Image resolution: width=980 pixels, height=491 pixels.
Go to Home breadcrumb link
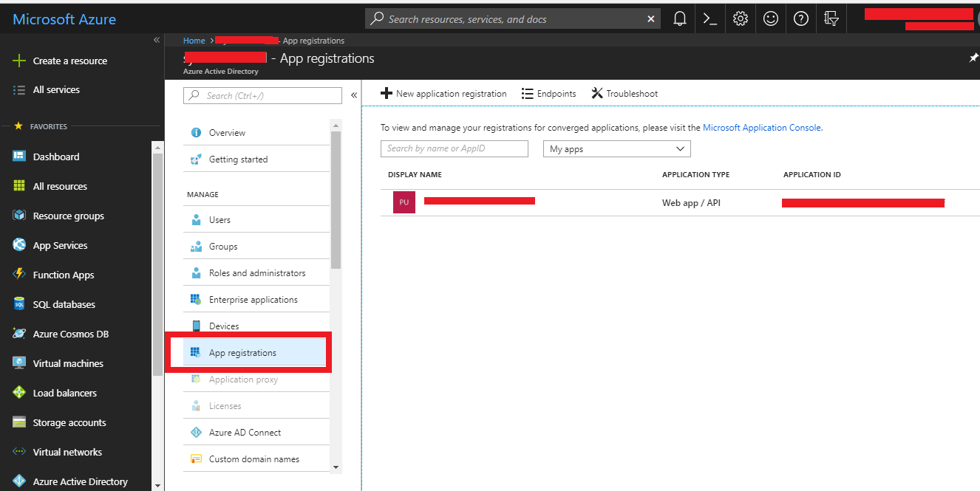194,41
